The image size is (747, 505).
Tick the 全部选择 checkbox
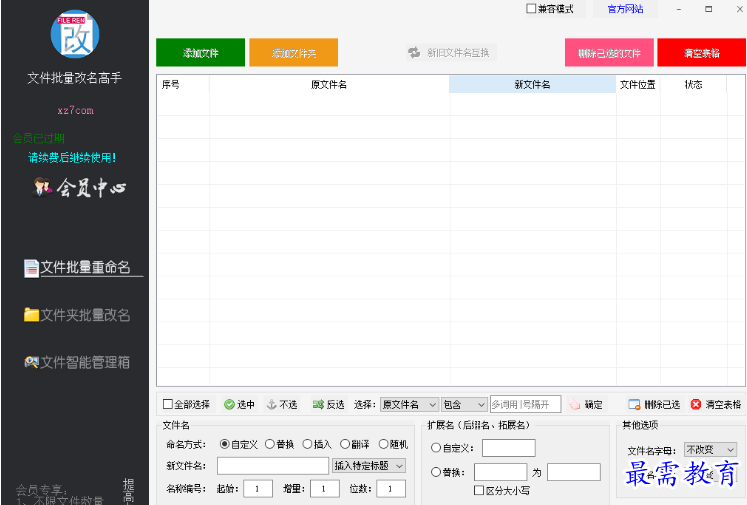click(168, 404)
